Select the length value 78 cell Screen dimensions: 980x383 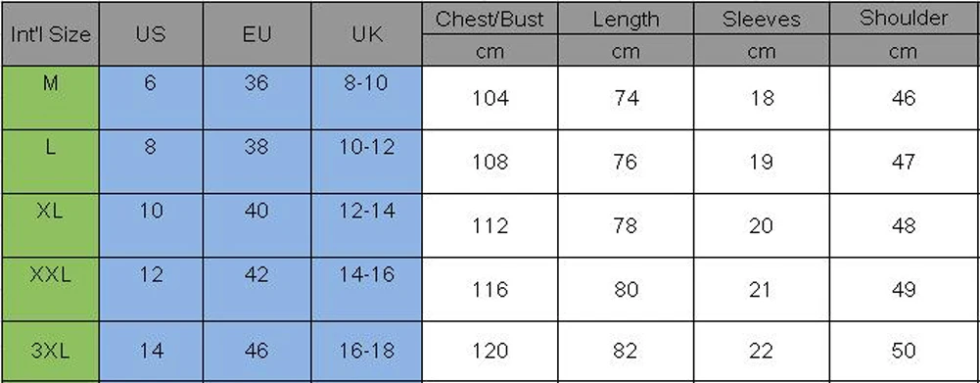pos(626,225)
